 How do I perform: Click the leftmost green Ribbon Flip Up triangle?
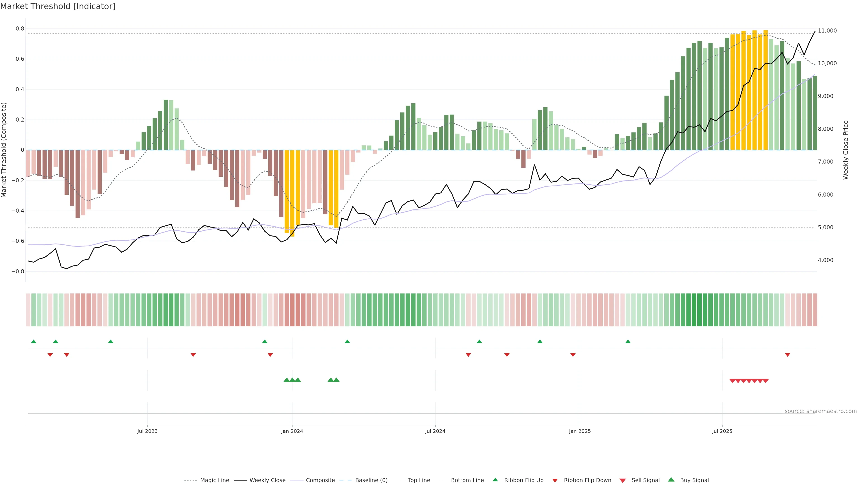[x=33, y=342]
